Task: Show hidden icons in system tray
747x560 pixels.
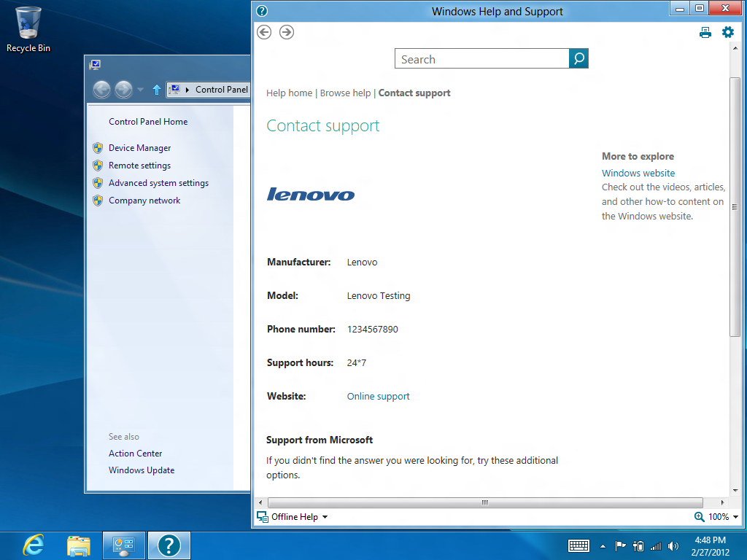Action: click(x=603, y=545)
